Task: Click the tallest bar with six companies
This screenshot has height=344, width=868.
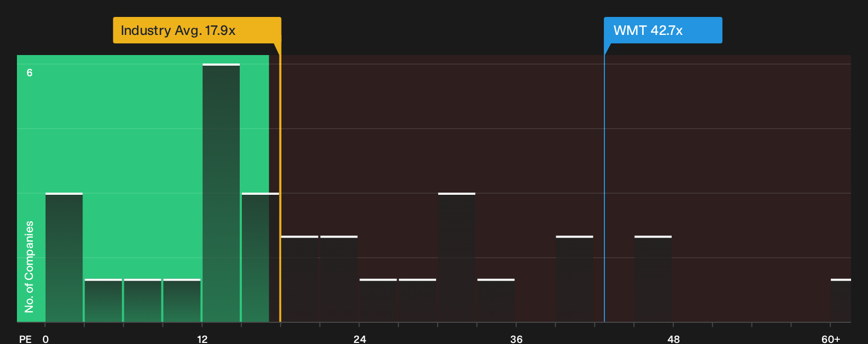Action: pyautogui.click(x=221, y=193)
